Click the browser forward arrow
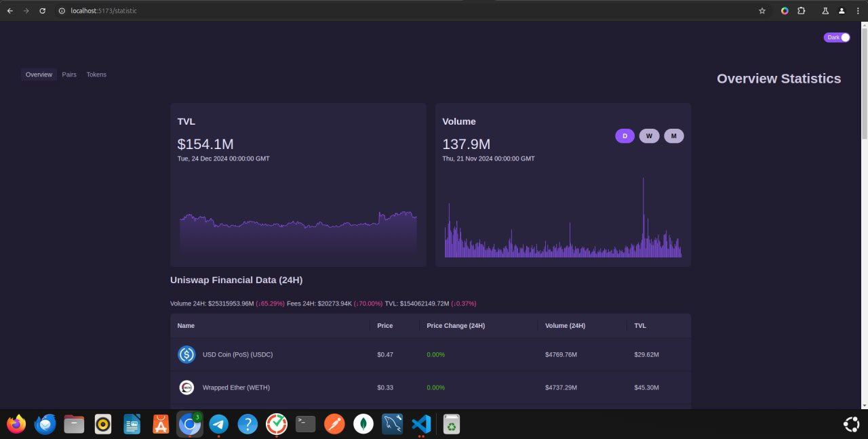 [26, 11]
